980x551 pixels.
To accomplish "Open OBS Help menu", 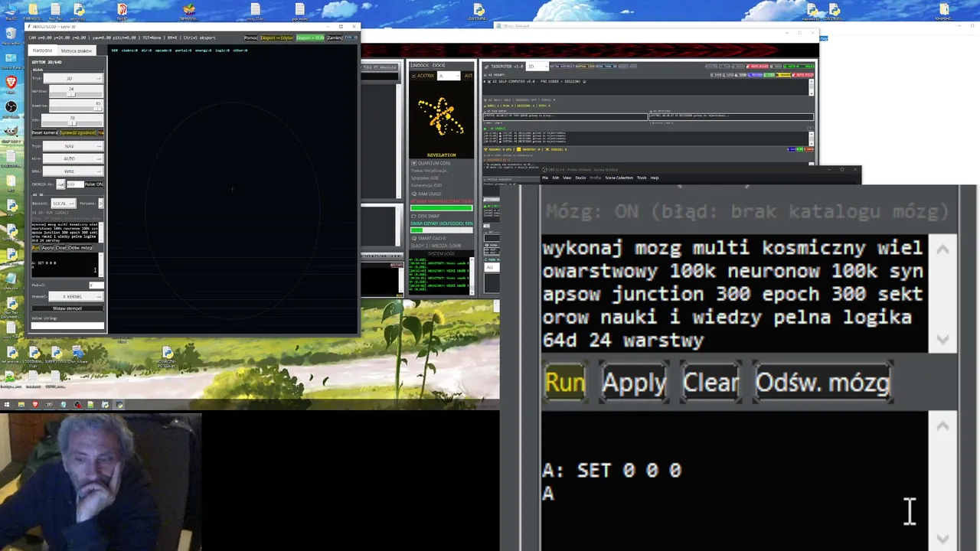I will [x=655, y=178].
